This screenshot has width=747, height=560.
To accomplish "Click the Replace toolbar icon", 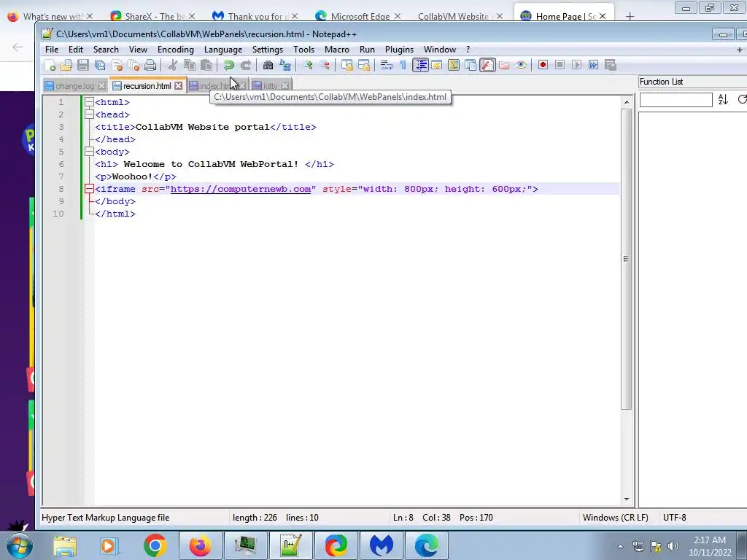I will 285,65.
